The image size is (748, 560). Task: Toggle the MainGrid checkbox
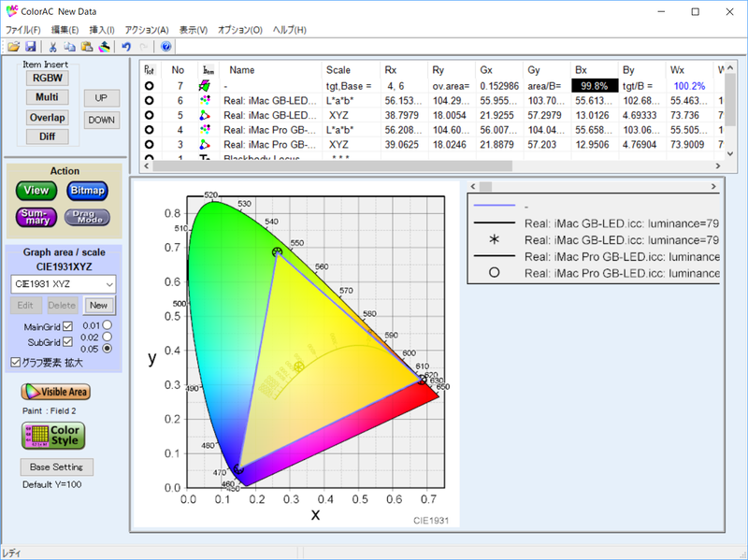[67, 326]
